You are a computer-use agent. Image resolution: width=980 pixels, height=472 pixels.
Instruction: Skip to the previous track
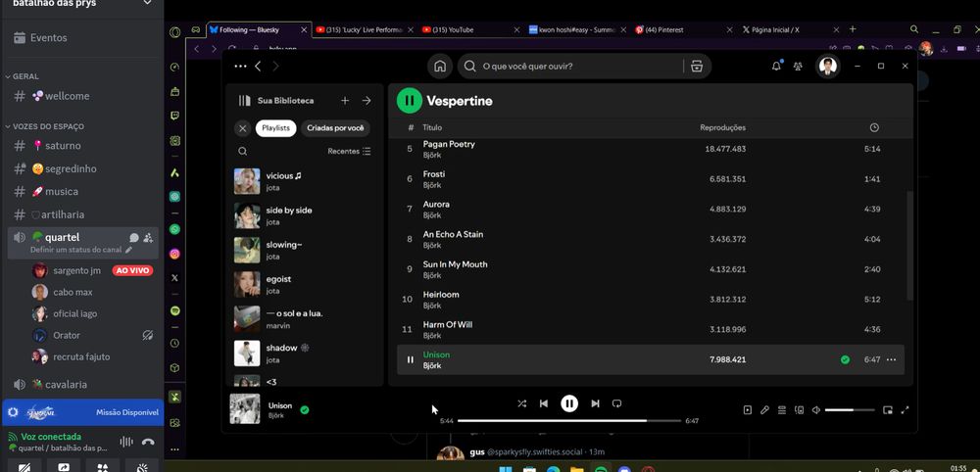pyautogui.click(x=544, y=404)
